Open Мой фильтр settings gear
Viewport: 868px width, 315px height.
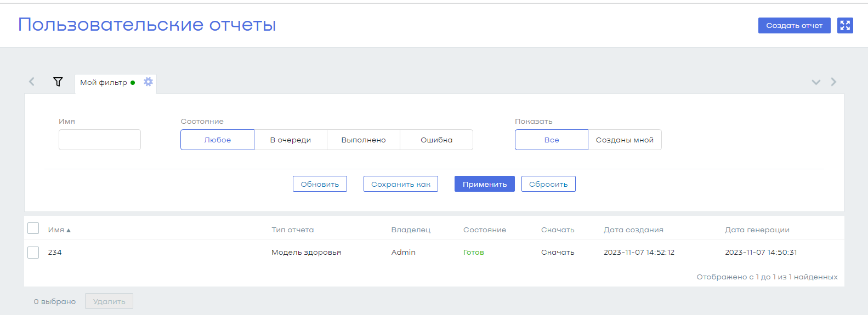tap(148, 82)
